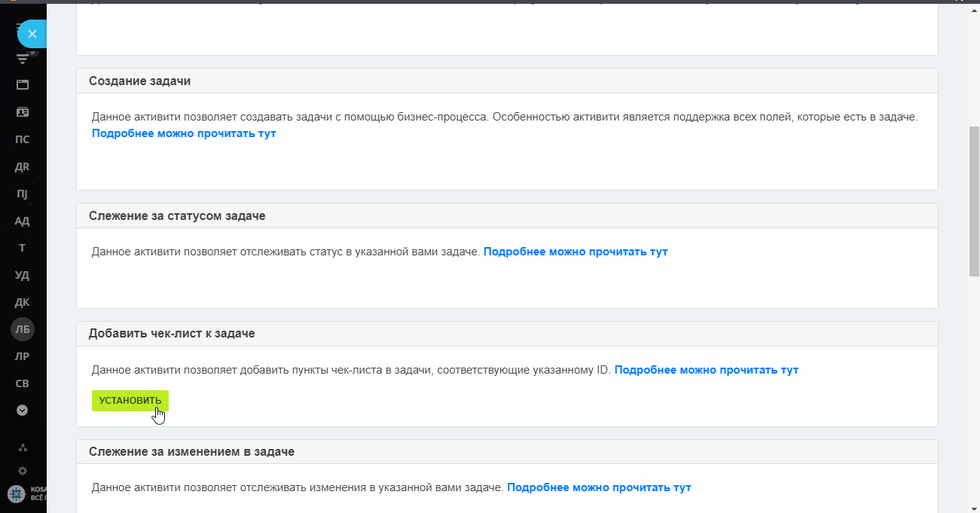This screenshot has height=513, width=980.
Task: Open the 'Подробнее' link under Слежение за статусом задаче
Action: (x=575, y=252)
